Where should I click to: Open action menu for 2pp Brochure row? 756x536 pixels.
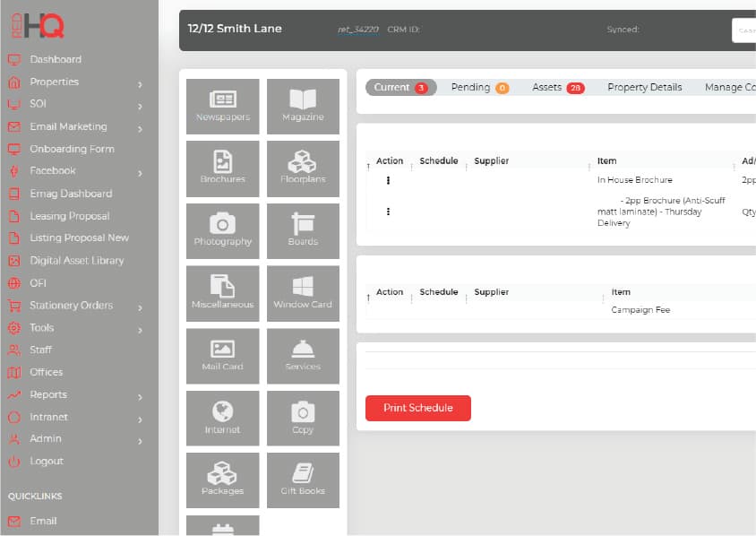pyautogui.click(x=388, y=212)
